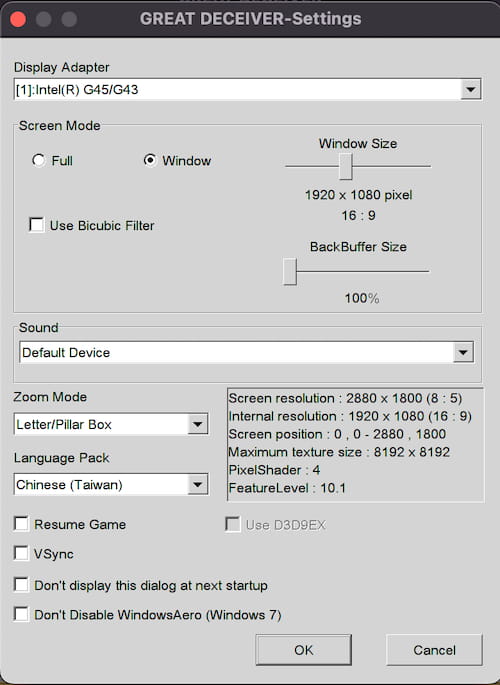500x685 pixels.
Task: Click the Chinese (Taiwan) language combo field
Action: pyautogui.click(x=111, y=484)
